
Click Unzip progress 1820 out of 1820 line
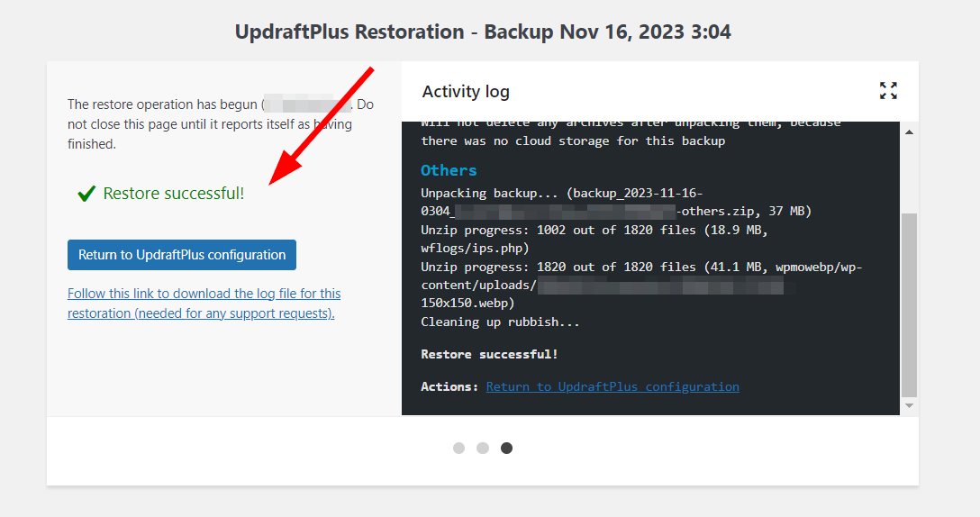641,285
